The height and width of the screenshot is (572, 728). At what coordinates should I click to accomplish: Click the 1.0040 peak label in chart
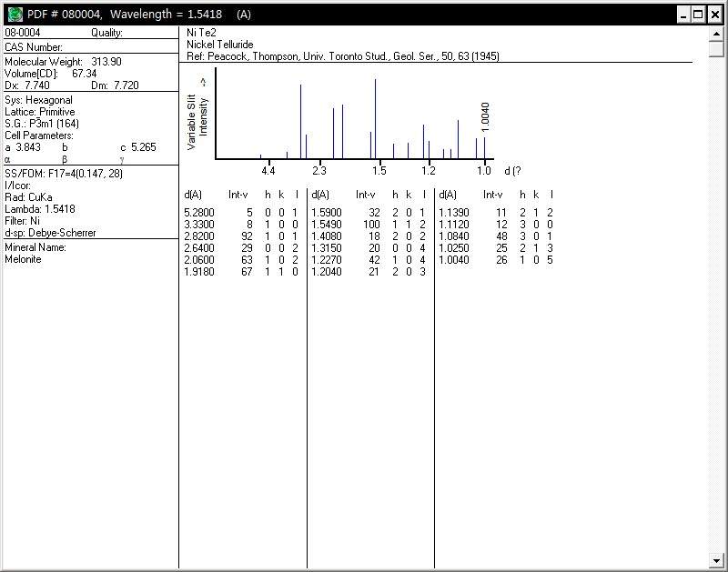pos(485,117)
